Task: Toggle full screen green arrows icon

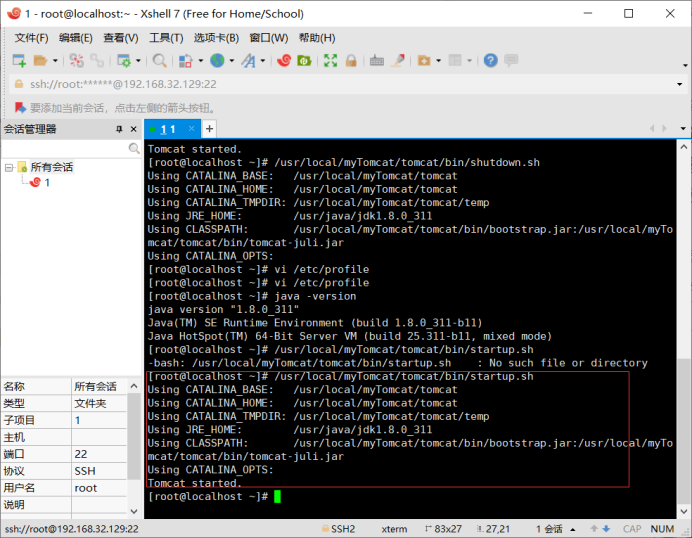Action: tap(331, 60)
